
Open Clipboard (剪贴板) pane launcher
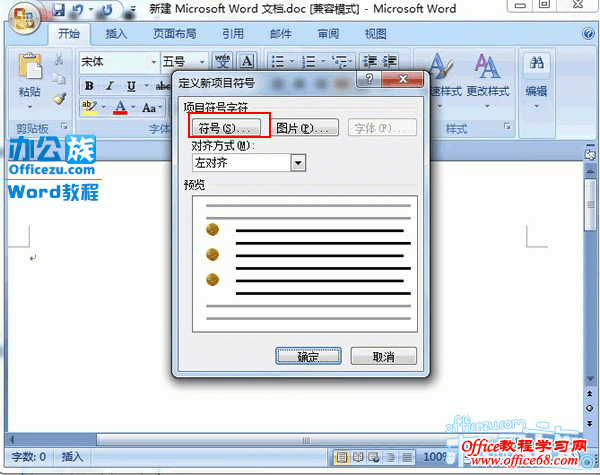pyautogui.click(x=64, y=126)
